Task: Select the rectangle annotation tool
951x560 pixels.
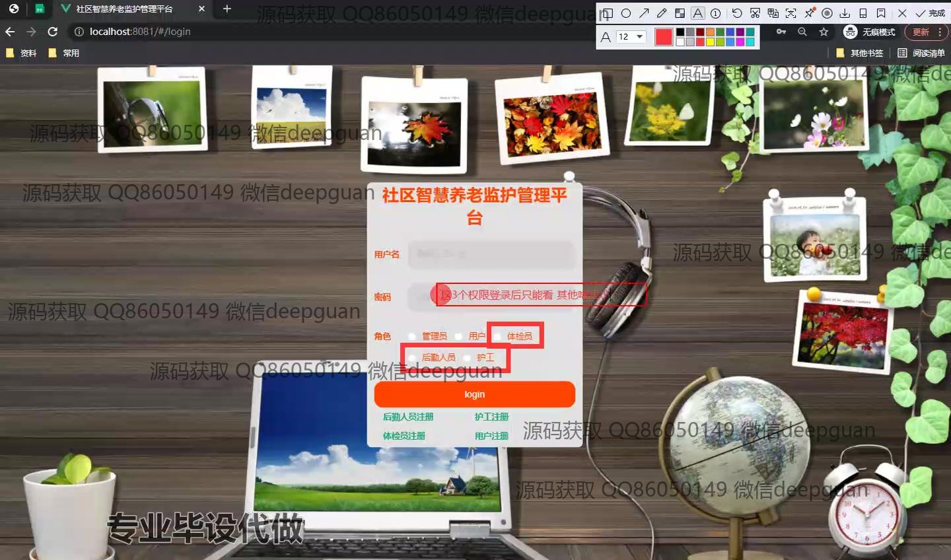Action: [x=607, y=13]
